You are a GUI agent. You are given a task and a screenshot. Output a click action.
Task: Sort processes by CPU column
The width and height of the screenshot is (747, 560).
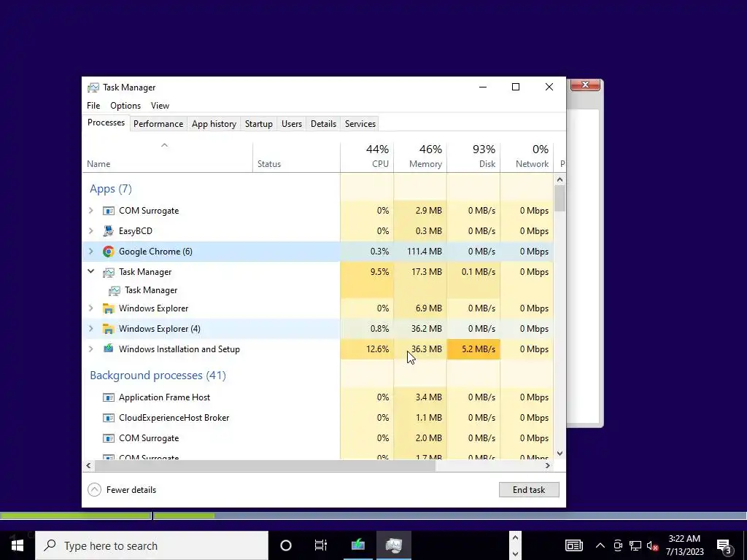[x=367, y=157]
